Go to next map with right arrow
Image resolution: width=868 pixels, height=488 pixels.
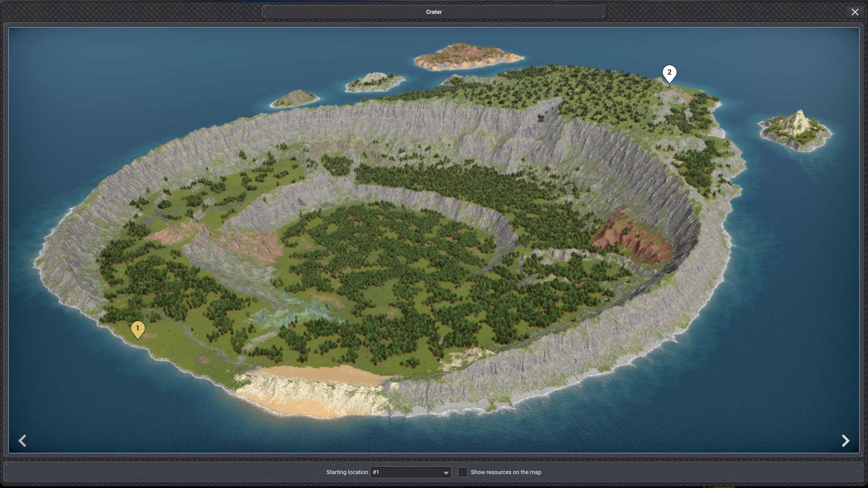(x=845, y=441)
